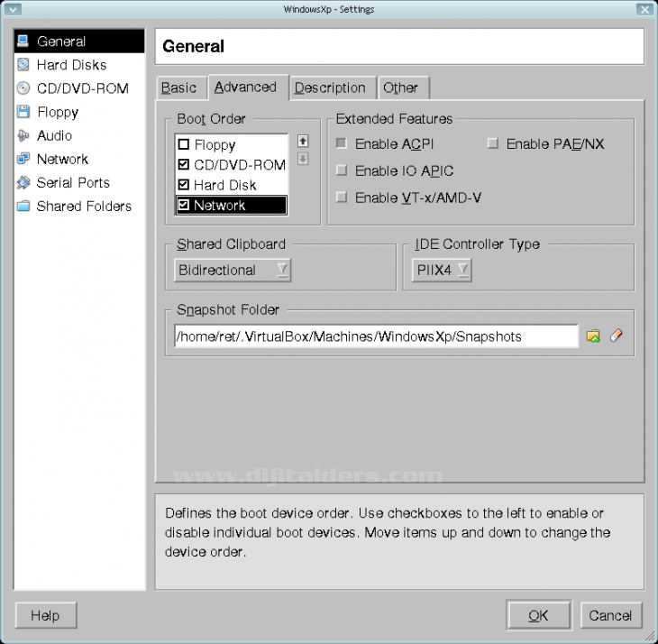
Task: Open CD/DVD-ROM settings in sidebar
Action: (x=79, y=88)
